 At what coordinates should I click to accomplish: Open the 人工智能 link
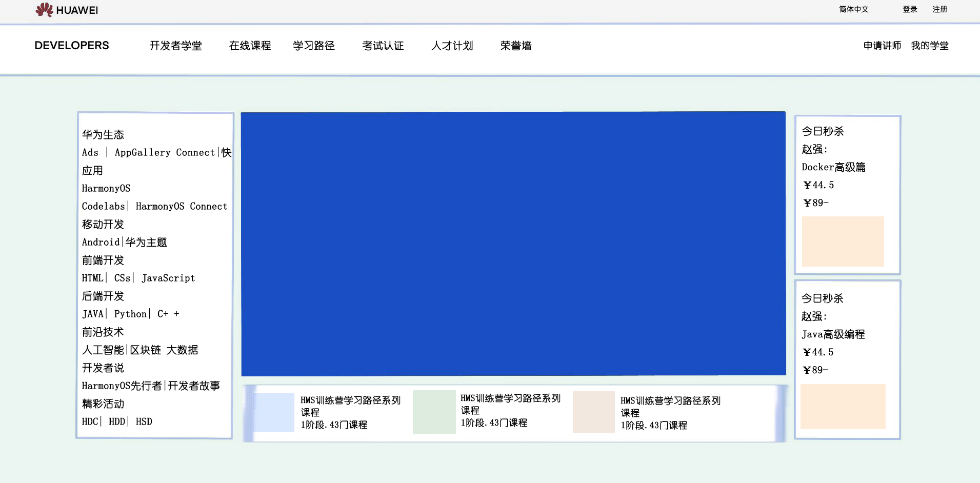103,350
